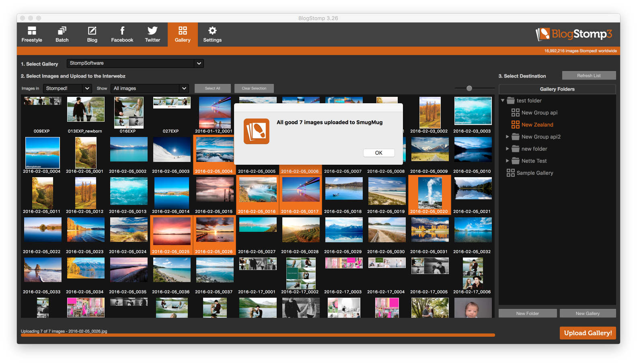Open the Stomped! images-in dropdown
Image resolution: width=637 pixels, height=364 pixels.
click(68, 88)
